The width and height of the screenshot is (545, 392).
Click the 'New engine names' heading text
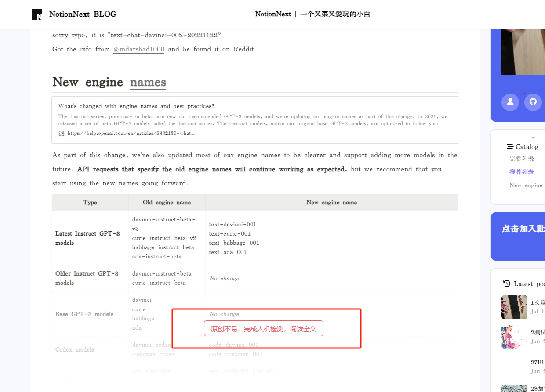click(109, 82)
